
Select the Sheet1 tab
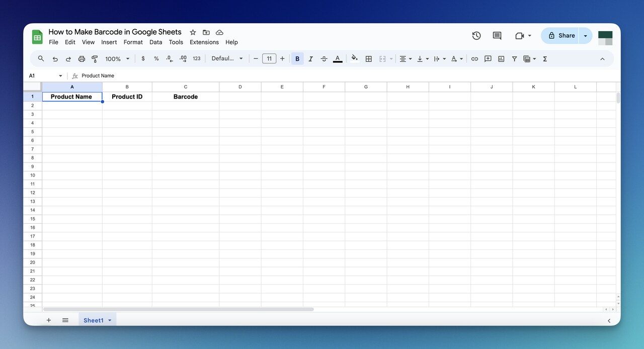coord(94,320)
